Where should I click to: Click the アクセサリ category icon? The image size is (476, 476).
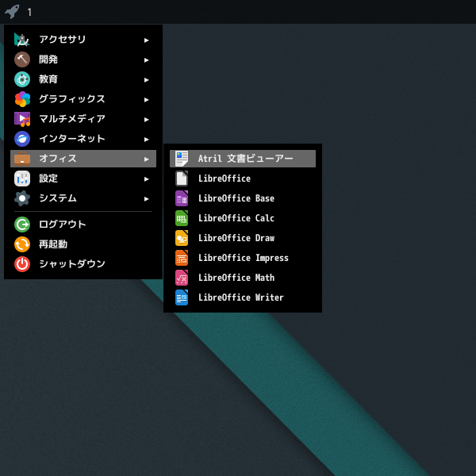point(22,40)
